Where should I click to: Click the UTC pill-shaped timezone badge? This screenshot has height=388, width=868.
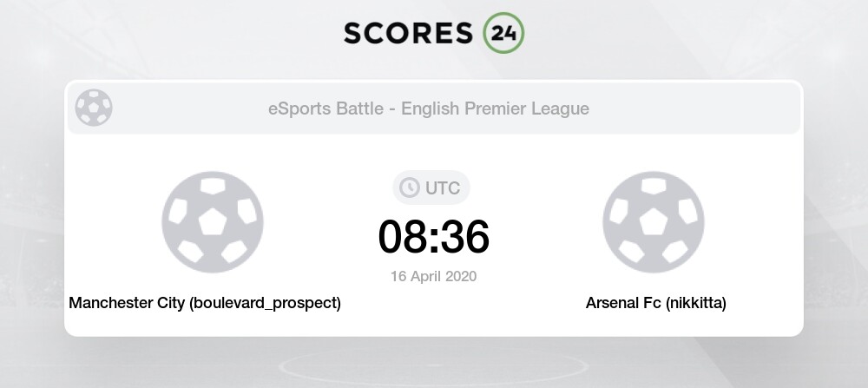pos(431,187)
